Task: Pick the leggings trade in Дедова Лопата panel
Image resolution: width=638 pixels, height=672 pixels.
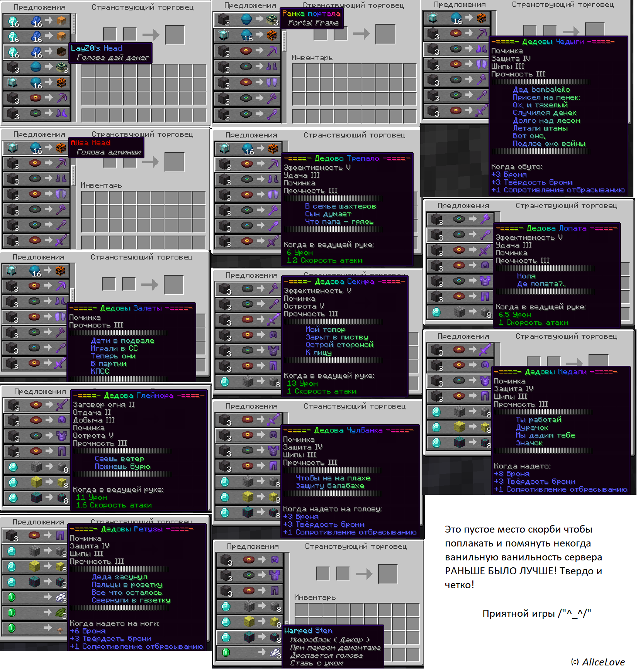Action: click(460, 296)
